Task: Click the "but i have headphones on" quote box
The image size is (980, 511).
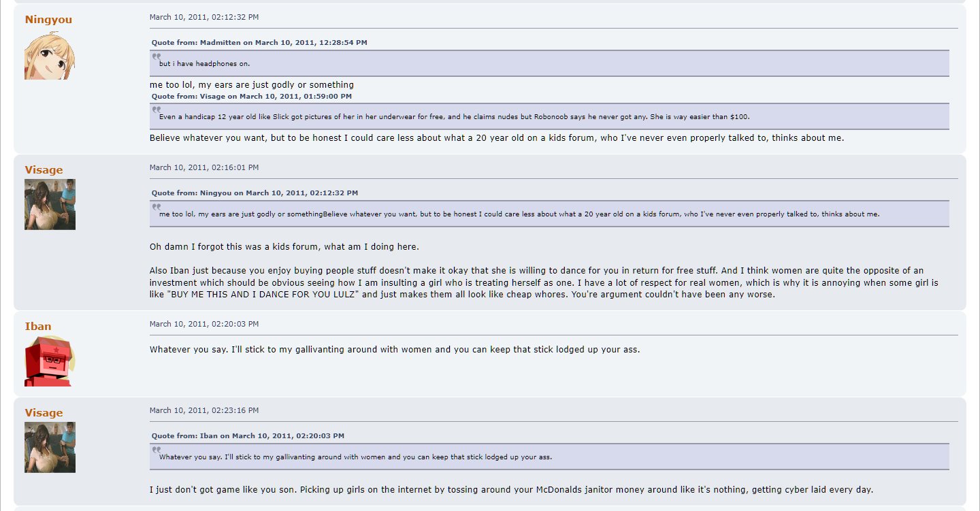Action: [x=549, y=63]
